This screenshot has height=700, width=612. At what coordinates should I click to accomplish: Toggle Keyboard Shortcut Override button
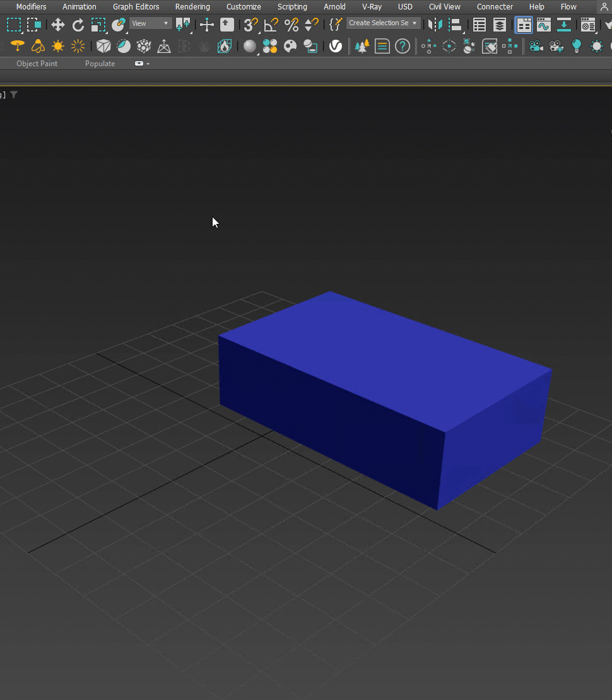coord(227,25)
